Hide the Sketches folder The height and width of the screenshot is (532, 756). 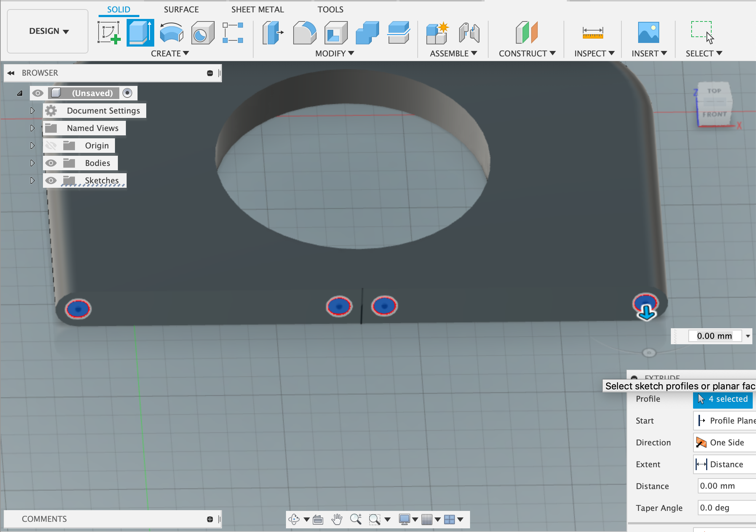coord(51,180)
